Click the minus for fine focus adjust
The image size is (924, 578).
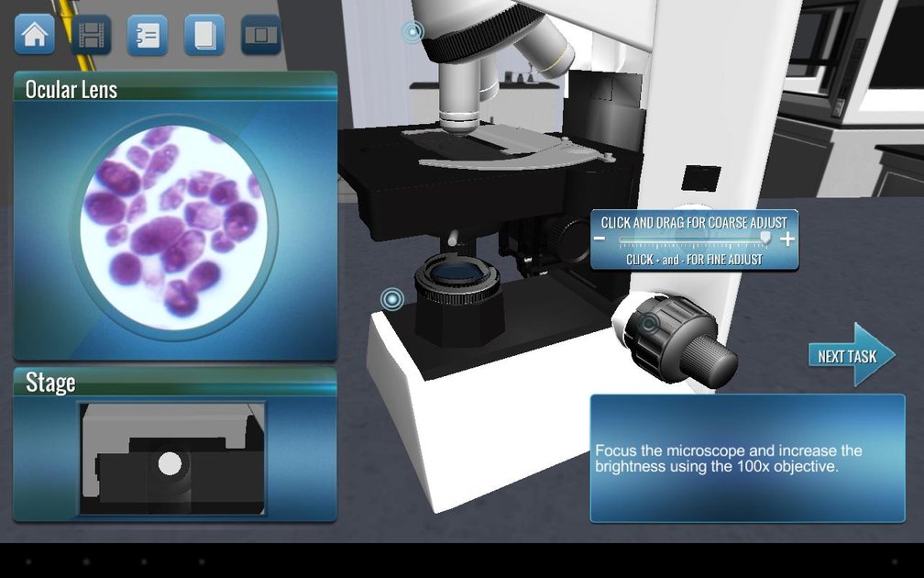(x=599, y=239)
